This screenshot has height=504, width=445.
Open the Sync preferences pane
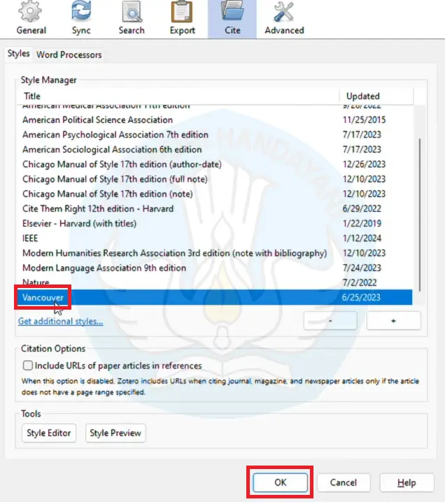point(81,18)
